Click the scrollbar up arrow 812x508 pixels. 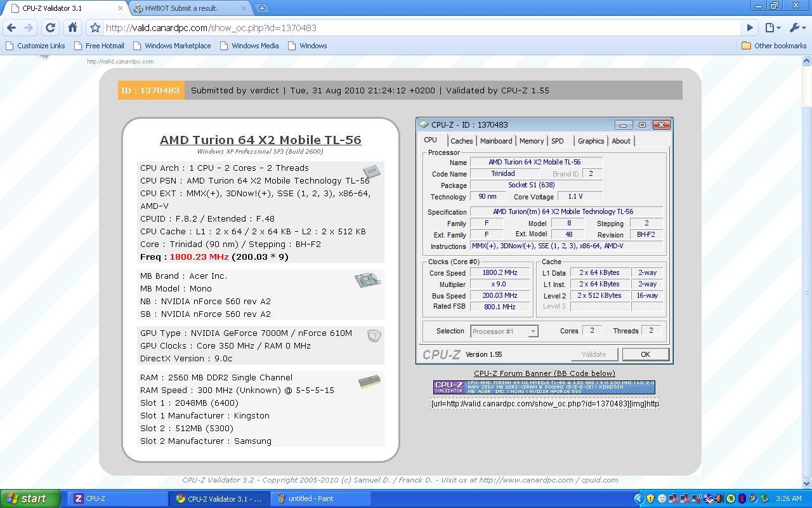[x=806, y=61]
